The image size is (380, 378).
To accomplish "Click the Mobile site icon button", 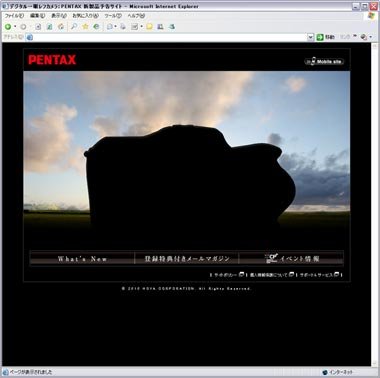I will coord(324,61).
